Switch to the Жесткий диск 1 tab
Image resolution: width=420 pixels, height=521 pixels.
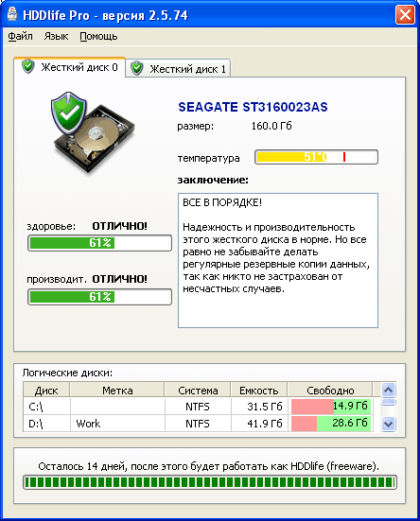point(178,68)
